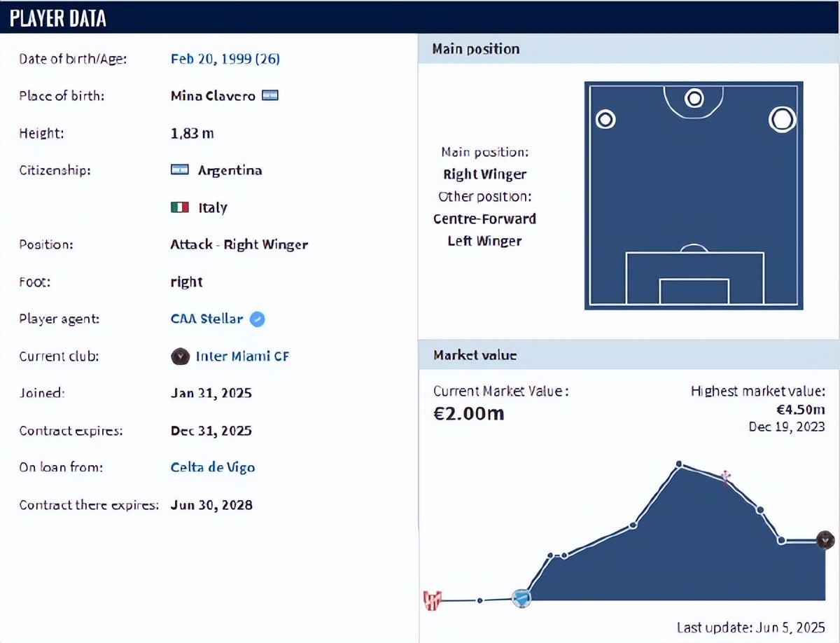The height and width of the screenshot is (643, 840).
Task: Click the Inter Miami CF club crest
Action: 180,357
